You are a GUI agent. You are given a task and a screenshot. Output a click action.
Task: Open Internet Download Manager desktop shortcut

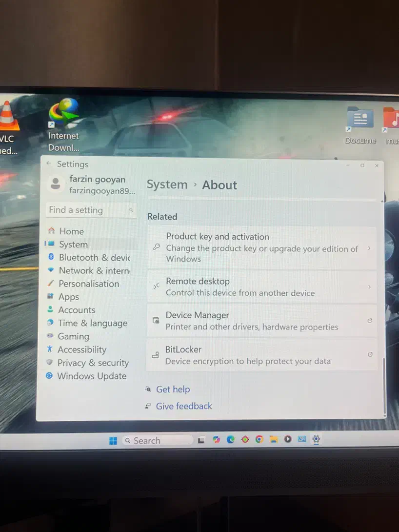64,125
